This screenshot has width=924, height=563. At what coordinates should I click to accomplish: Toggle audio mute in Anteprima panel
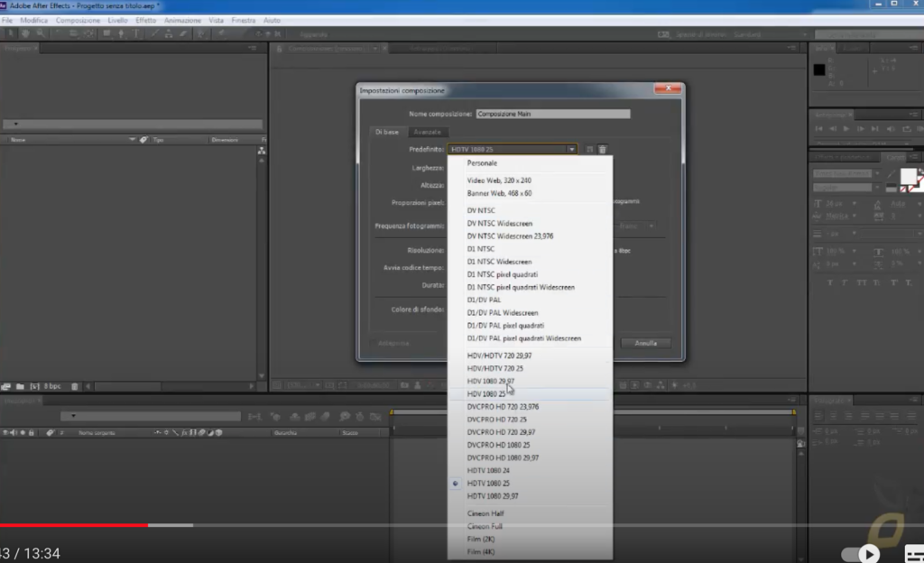[x=891, y=128]
